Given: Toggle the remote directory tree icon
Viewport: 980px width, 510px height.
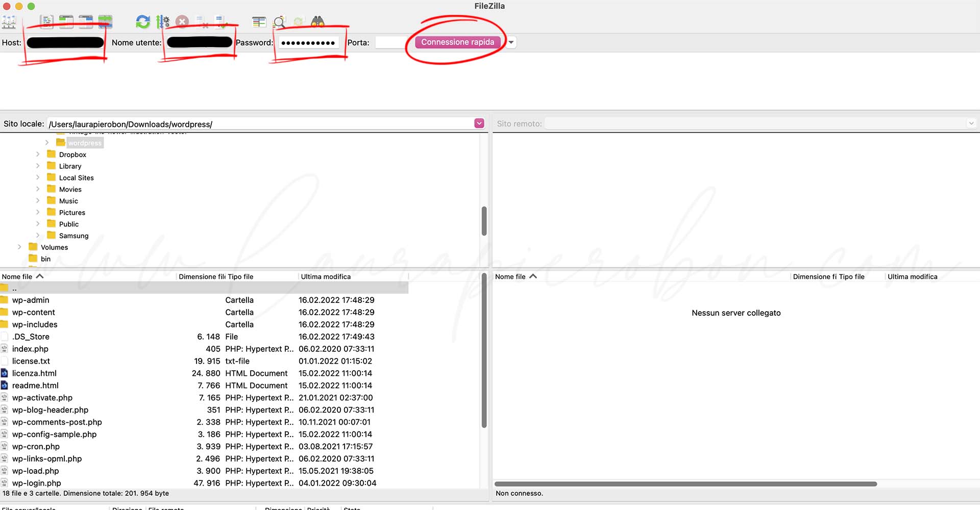Looking at the screenshot, I should [86, 22].
